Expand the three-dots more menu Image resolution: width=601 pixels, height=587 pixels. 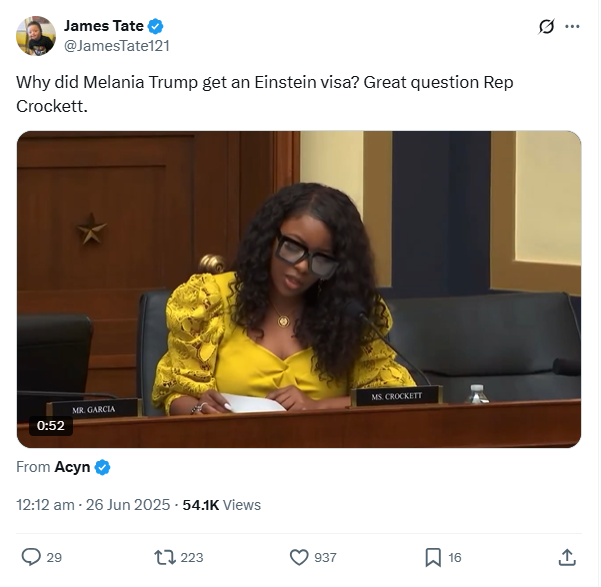[x=572, y=26]
